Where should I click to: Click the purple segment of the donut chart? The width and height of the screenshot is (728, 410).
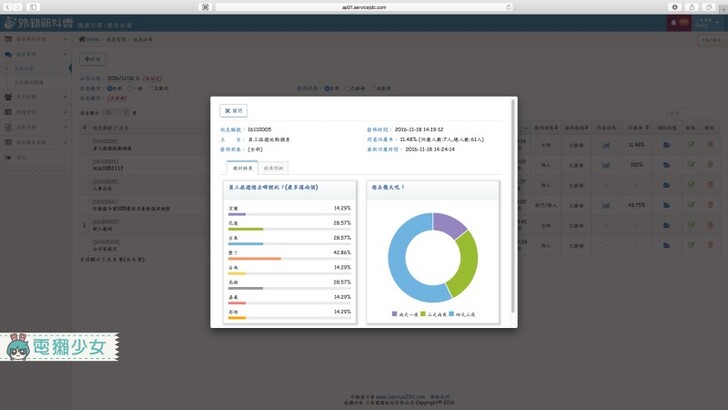click(x=450, y=225)
